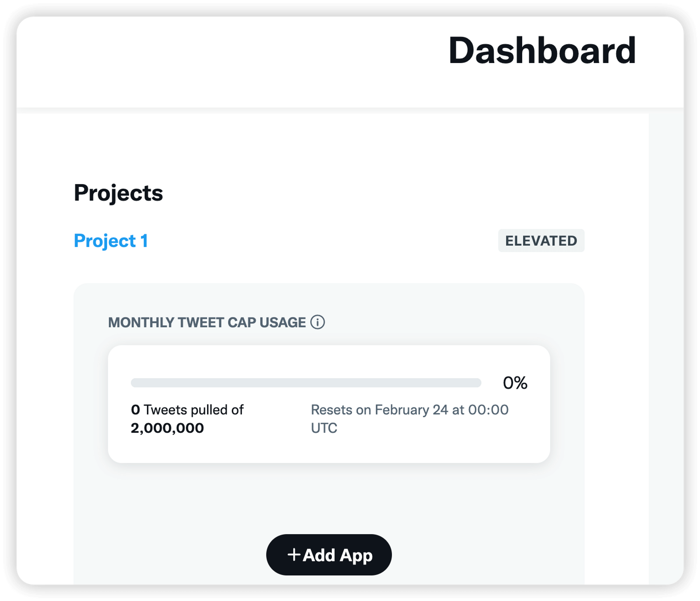
Task: Toggle the ELEVATED plan indicator
Action: (x=541, y=240)
